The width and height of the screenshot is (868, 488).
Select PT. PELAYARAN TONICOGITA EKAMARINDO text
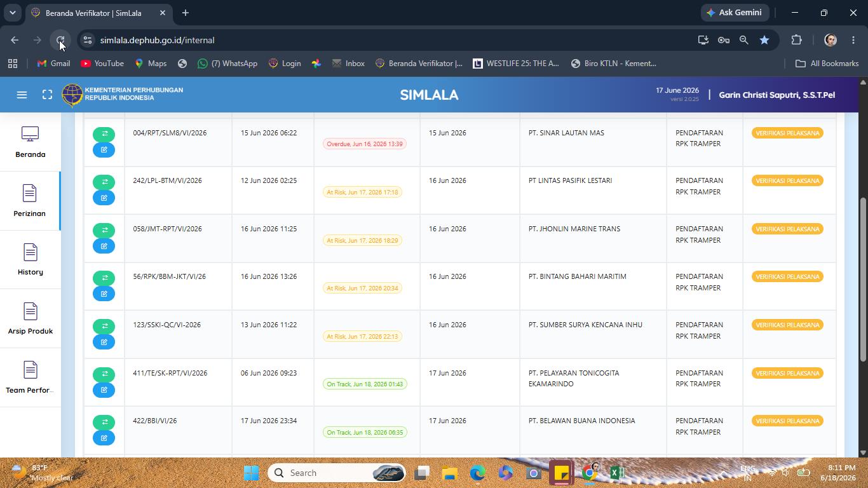(574, 378)
